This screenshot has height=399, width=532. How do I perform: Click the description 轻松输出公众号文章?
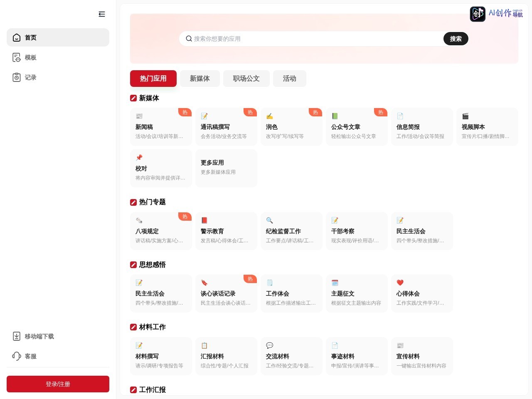coord(354,136)
